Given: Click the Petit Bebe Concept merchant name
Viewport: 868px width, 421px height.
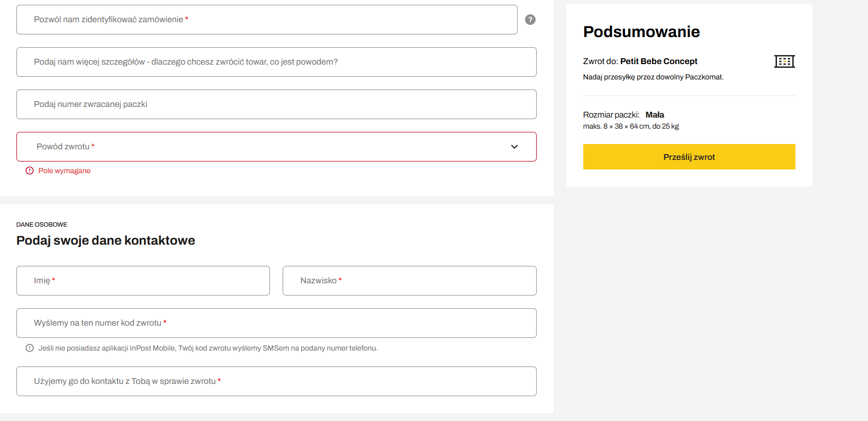Looking at the screenshot, I should pyautogui.click(x=658, y=61).
